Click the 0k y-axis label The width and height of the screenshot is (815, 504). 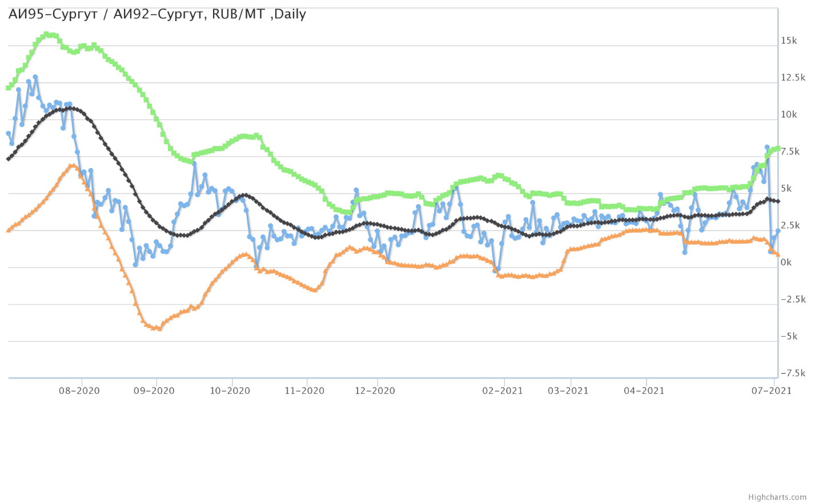[786, 263]
